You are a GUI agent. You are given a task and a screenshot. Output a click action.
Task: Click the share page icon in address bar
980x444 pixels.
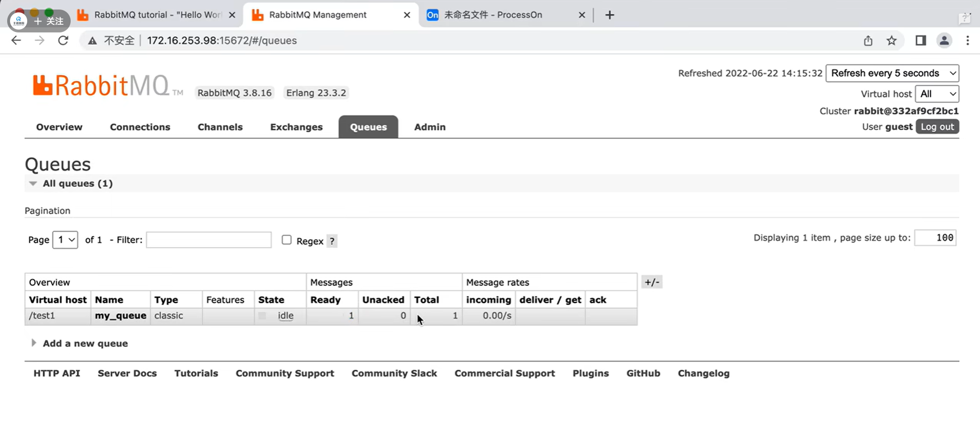pyautogui.click(x=868, y=41)
